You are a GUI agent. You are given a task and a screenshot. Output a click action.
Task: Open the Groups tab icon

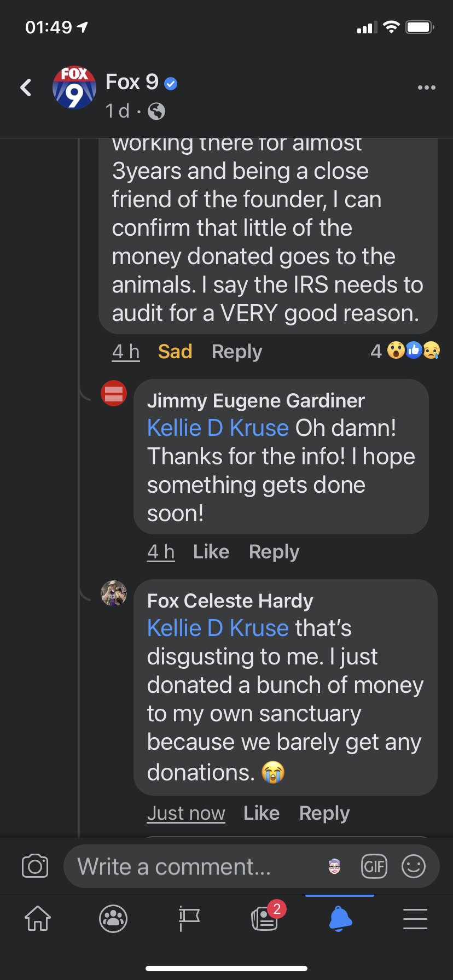pyautogui.click(x=113, y=918)
